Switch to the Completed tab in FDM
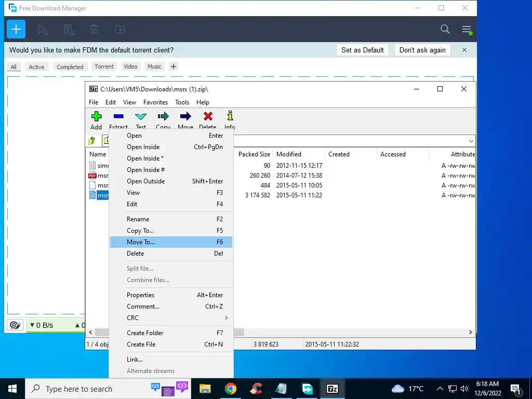The image size is (532, 399). (x=70, y=67)
